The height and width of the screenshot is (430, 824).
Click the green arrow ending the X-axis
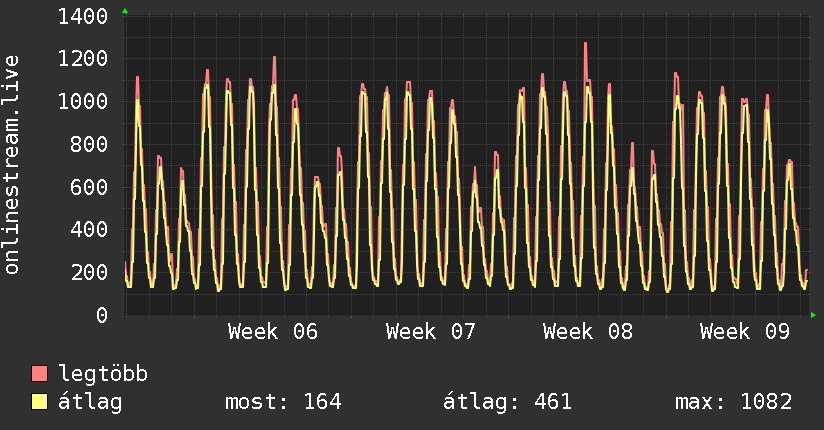(814, 315)
